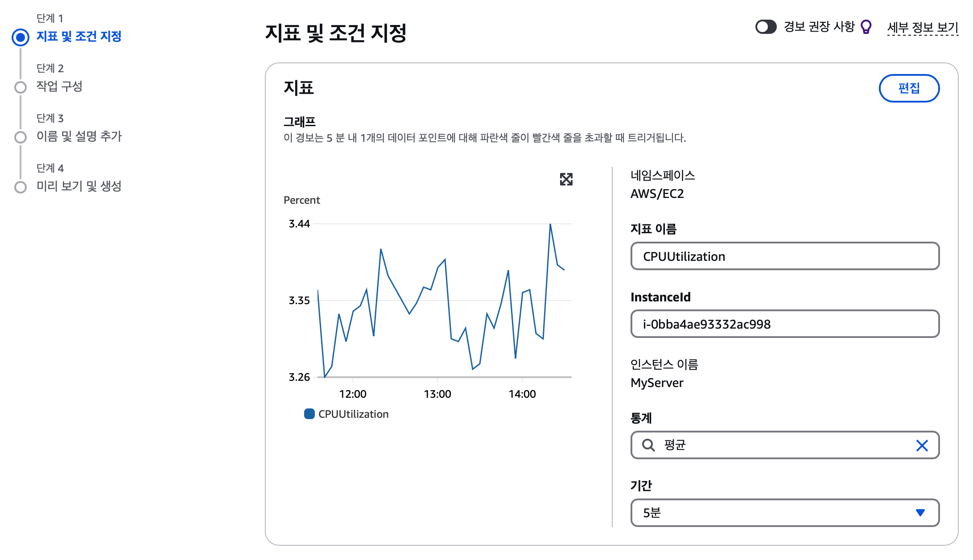
Task: Select step 4 미리 보기 및 생성 circle
Action: point(21,187)
